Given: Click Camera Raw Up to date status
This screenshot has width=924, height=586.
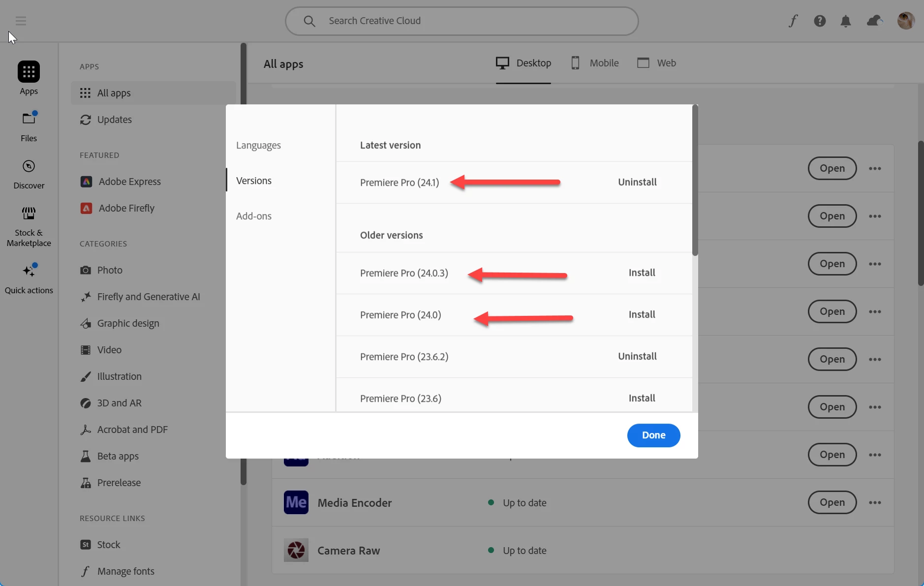Looking at the screenshot, I should [517, 551].
